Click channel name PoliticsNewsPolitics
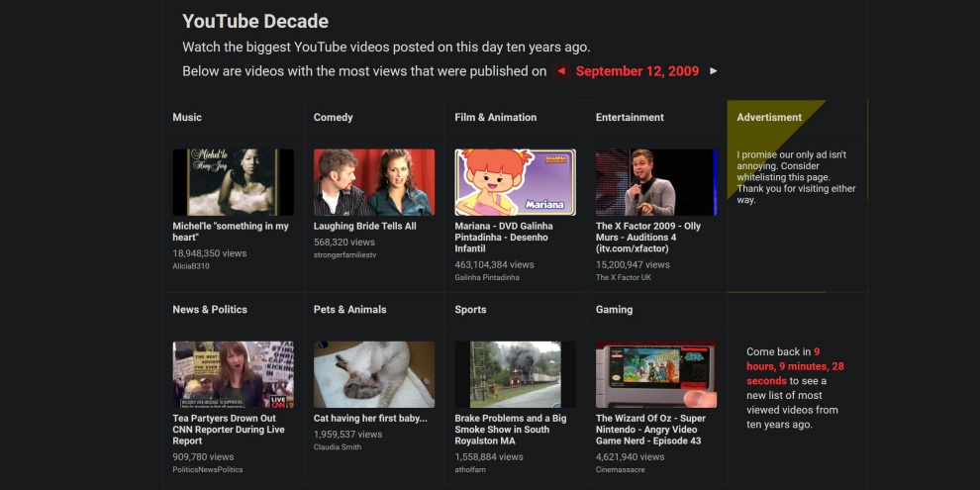Viewport: 980px width, 490px height. pyautogui.click(x=208, y=469)
